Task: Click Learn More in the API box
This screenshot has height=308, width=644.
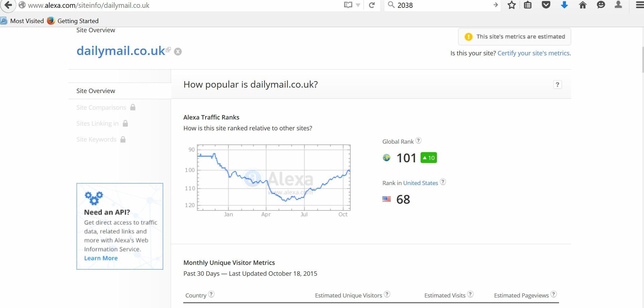Action: pyautogui.click(x=101, y=258)
